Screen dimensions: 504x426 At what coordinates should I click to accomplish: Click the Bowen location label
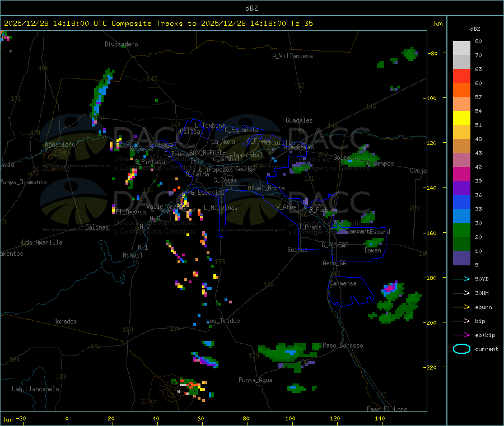point(373,250)
